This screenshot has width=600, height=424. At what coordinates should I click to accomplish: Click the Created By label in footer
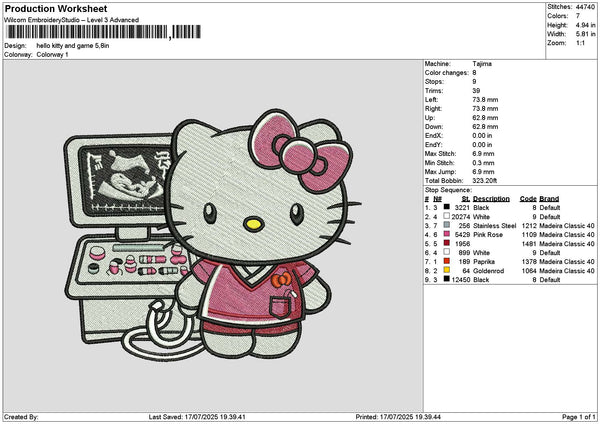tap(21, 417)
